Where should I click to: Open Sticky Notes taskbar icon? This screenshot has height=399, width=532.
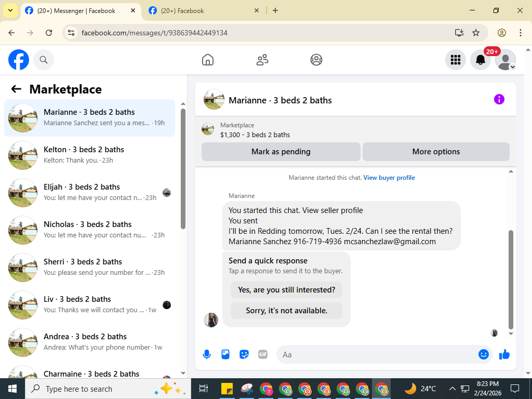tap(227, 389)
